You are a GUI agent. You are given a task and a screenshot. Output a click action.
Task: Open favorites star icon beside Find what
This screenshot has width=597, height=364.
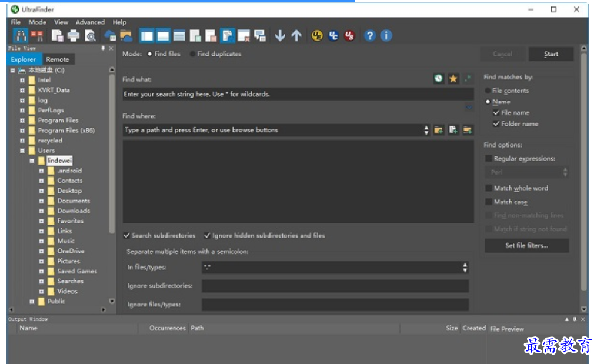pos(453,78)
